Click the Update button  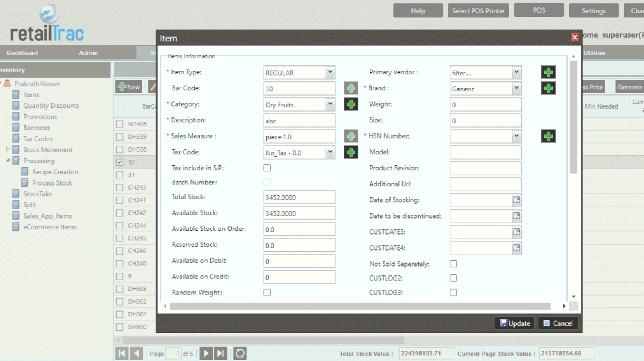pyautogui.click(x=515, y=323)
